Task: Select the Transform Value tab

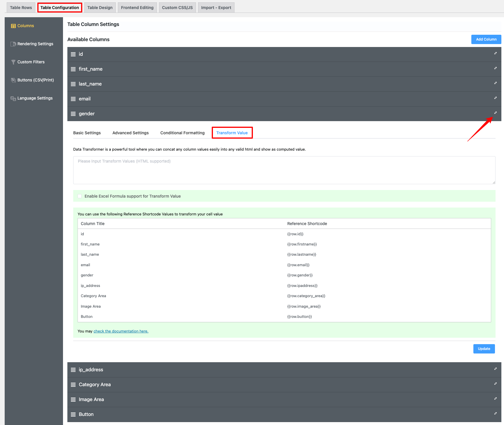Action: pos(232,133)
